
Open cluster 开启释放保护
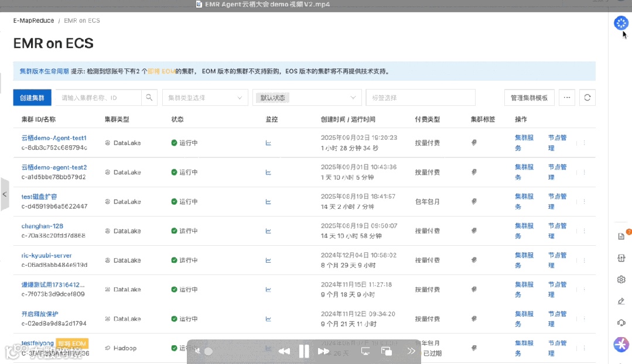point(40,314)
